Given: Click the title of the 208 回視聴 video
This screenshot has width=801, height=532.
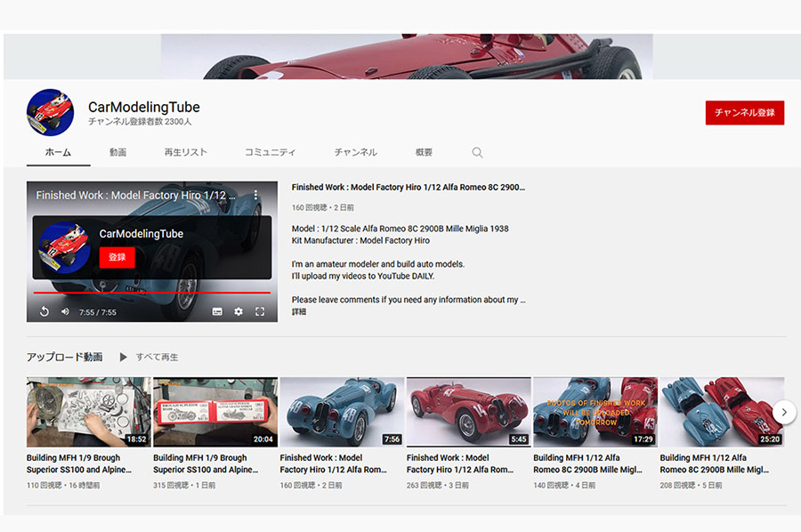Looking at the screenshot, I should tap(714, 463).
